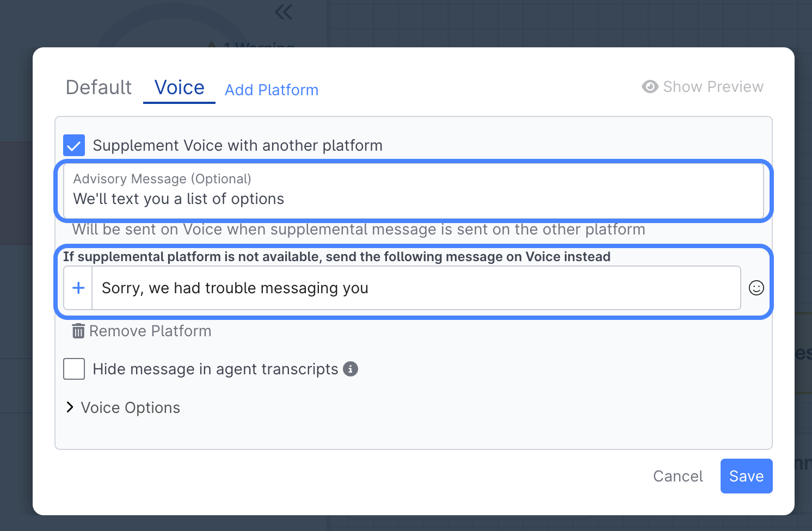
Task: Click the Remove Platform text
Action: click(150, 331)
